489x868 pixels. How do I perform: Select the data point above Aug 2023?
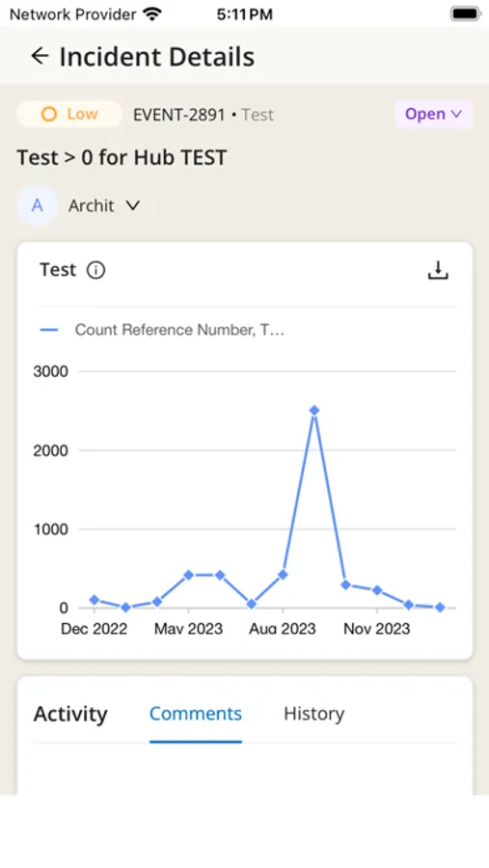pyautogui.click(x=283, y=575)
